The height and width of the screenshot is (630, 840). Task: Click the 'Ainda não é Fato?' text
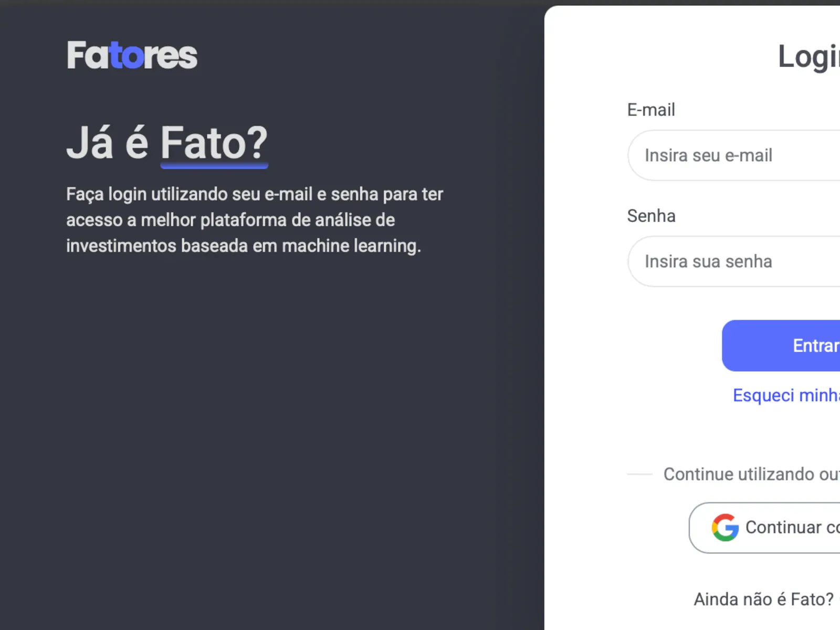[763, 598]
